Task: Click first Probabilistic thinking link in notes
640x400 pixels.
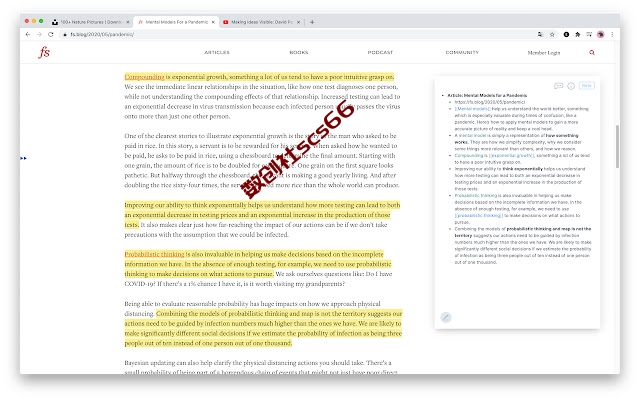Action: pos(476,196)
